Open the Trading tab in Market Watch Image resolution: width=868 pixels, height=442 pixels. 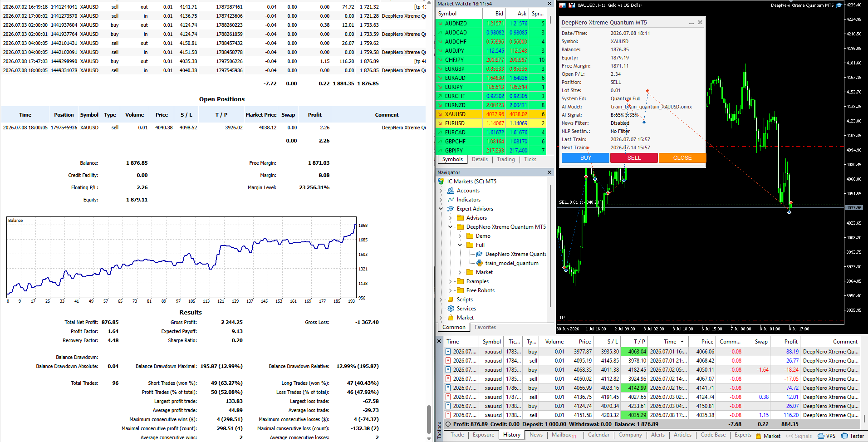(x=505, y=159)
